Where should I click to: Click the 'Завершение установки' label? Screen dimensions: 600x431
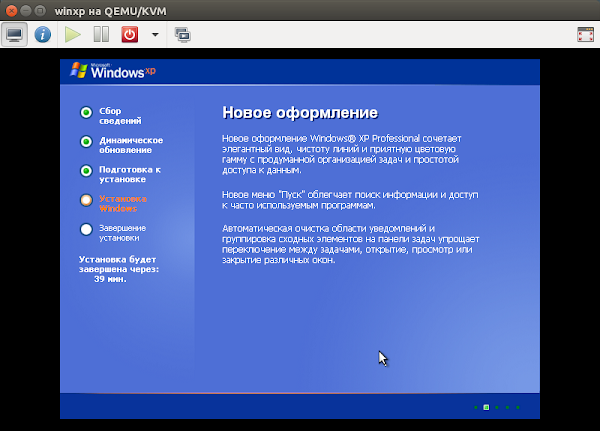tap(122, 233)
